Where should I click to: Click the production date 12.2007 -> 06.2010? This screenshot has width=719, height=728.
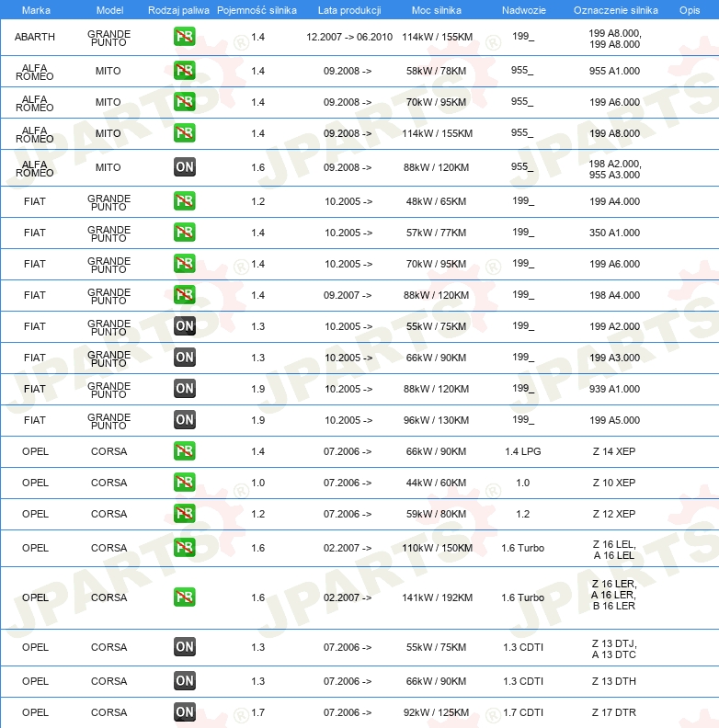pyautogui.click(x=348, y=37)
